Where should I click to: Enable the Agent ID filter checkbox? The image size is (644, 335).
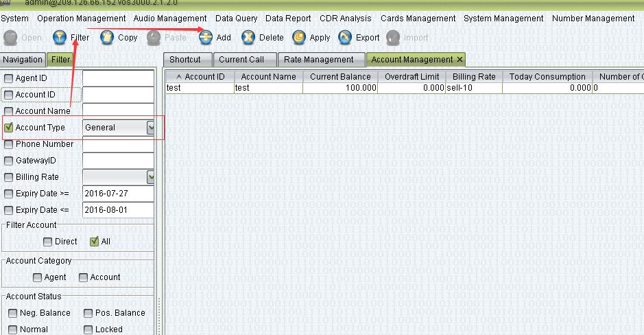8,78
